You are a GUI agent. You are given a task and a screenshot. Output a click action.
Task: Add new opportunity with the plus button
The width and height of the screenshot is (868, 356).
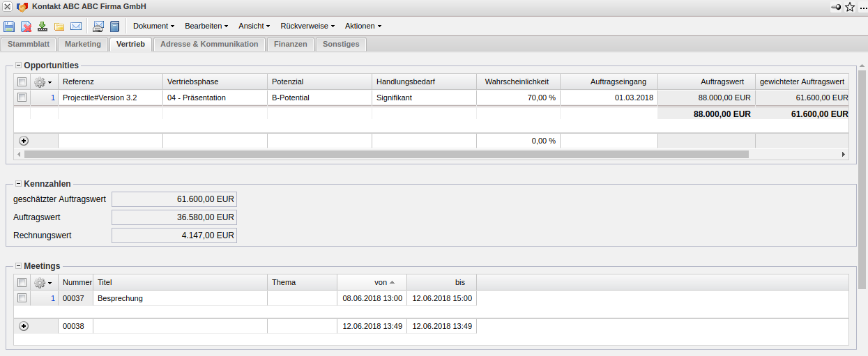[x=24, y=141]
